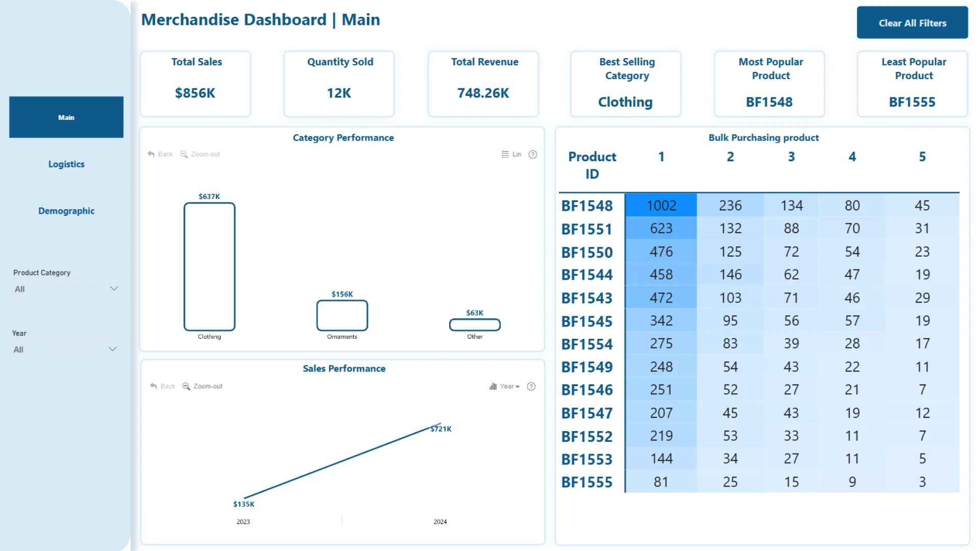
Task: Click the Bulk Purchasing product title
Action: (764, 138)
